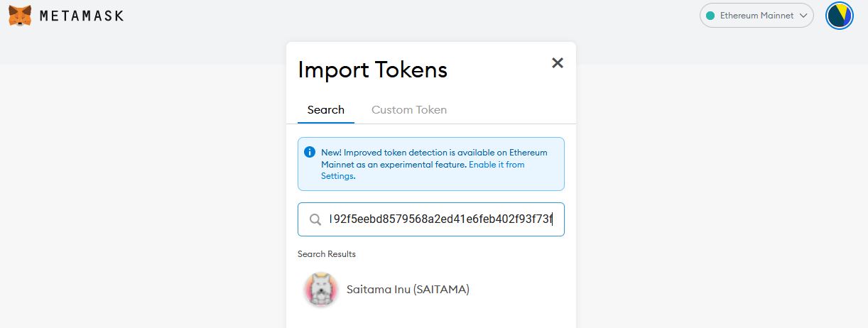The image size is (868, 328).
Task: Click the 'Ethereum Mainnet' network name text
Action: [756, 16]
